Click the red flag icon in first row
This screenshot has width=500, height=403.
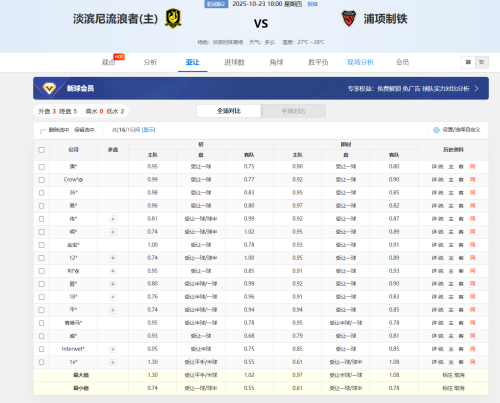(x=472, y=167)
